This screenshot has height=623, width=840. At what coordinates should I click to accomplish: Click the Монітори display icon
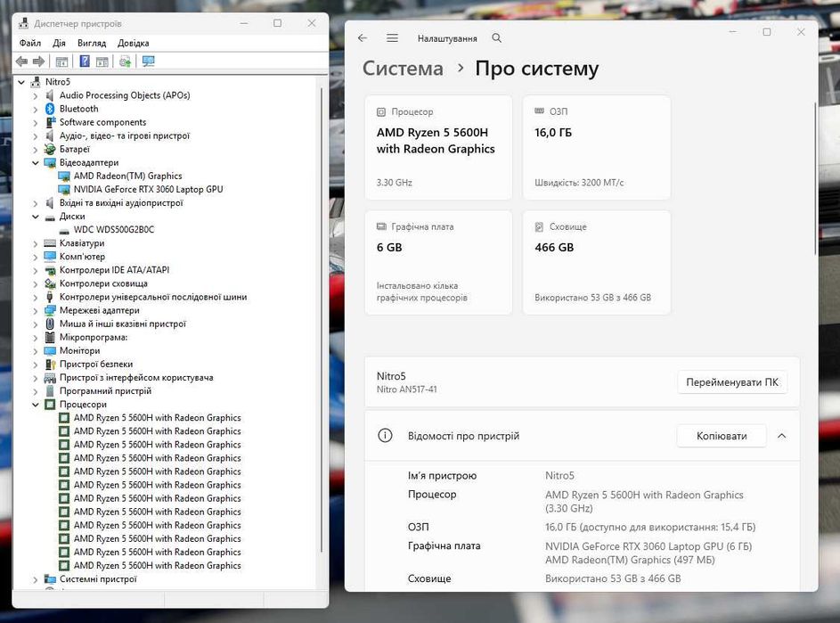tap(50, 350)
